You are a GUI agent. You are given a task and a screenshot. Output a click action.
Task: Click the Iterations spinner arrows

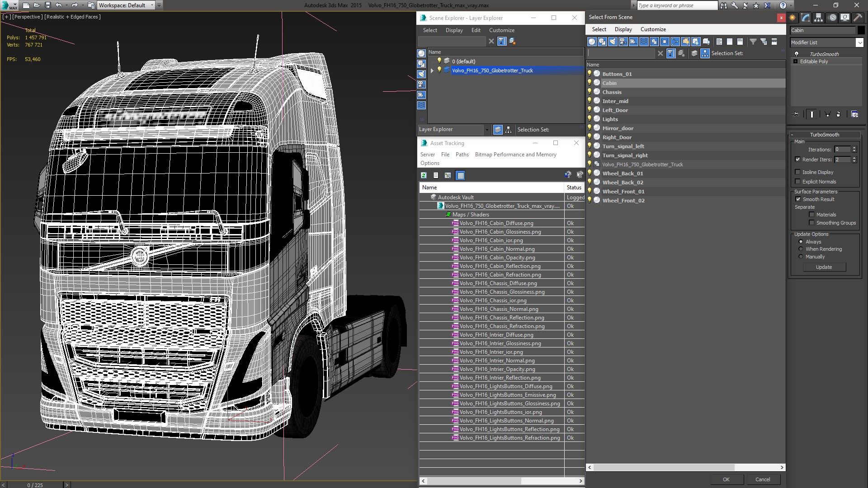pos(854,150)
